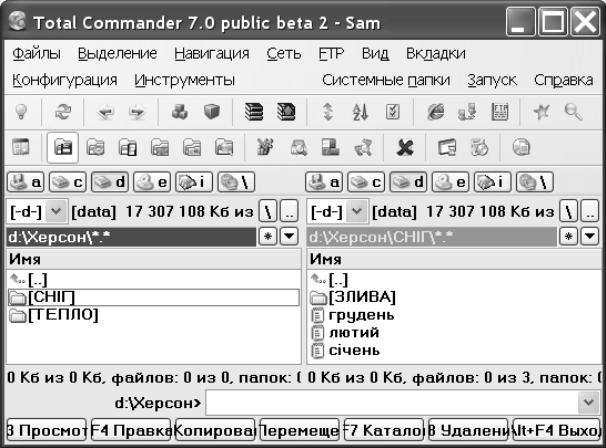Screen dimensions: 606x448
Task: Open the Internet Explorer globe icon
Action: click(x=435, y=112)
